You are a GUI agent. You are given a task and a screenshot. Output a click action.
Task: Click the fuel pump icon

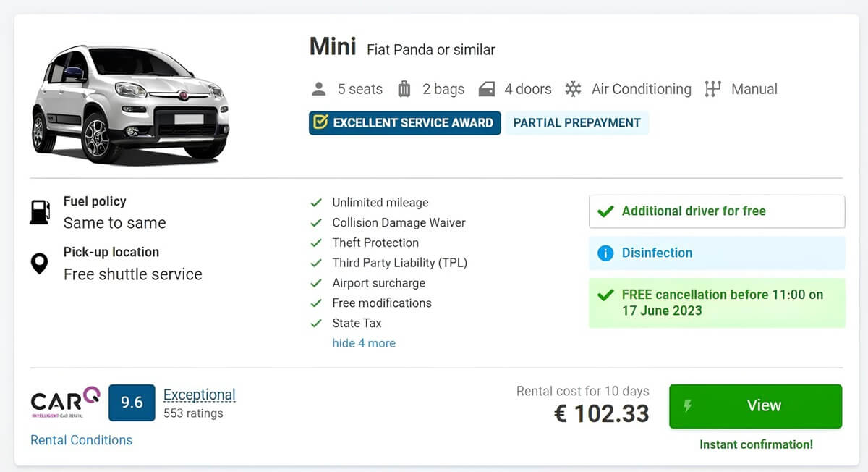pos(40,211)
